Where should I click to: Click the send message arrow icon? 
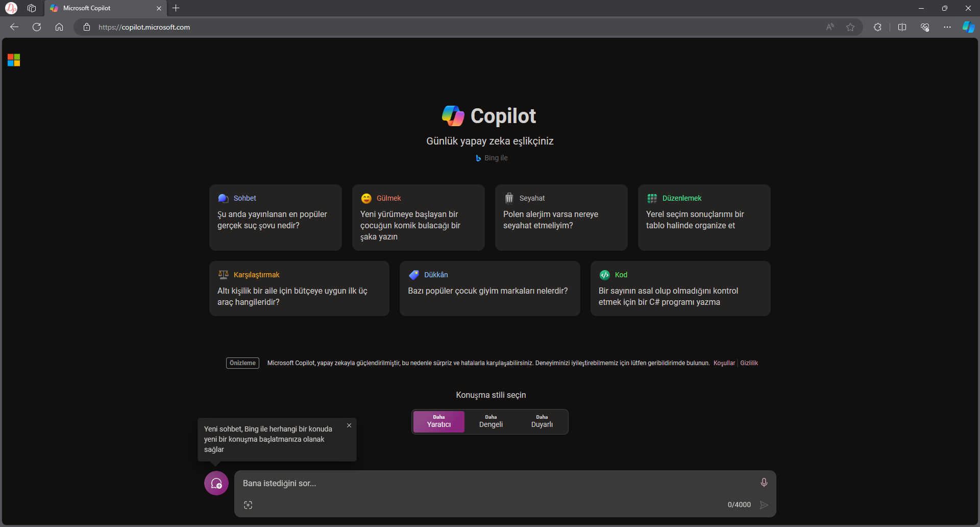click(x=764, y=505)
